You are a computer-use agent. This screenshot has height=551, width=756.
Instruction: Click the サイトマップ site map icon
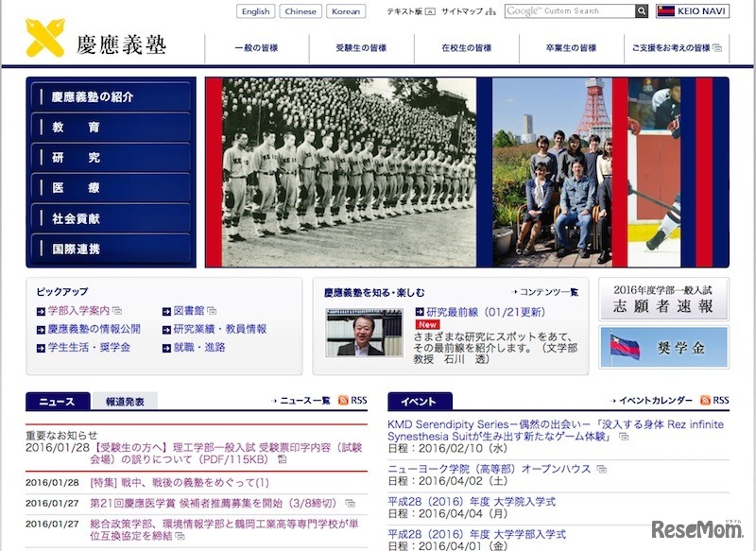click(492, 13)
